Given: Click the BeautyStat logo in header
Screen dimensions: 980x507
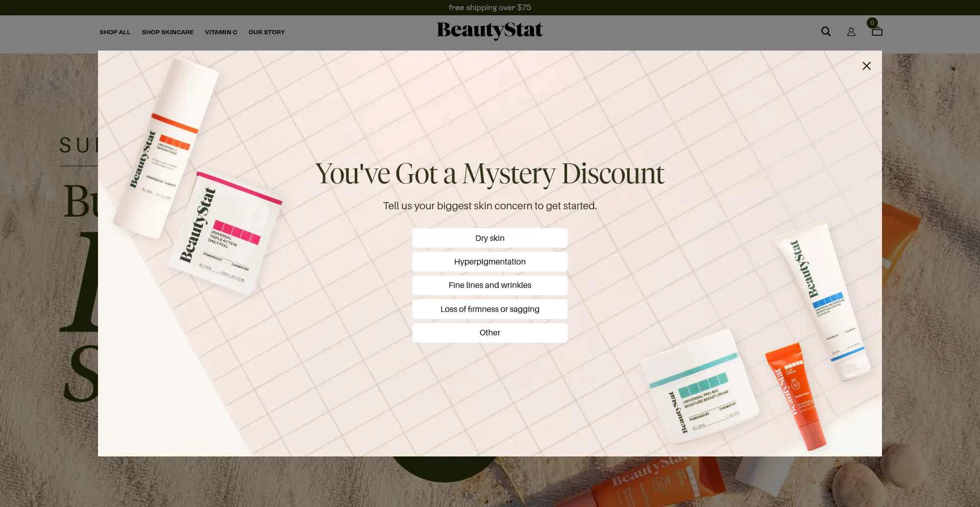Looking at the screenshot, I should click(x=490, y=31).
